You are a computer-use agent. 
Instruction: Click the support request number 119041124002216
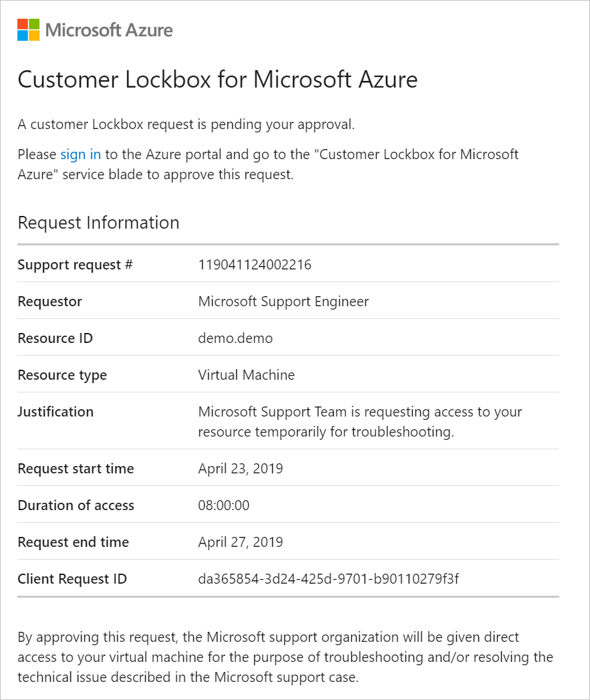click(255, 265)
